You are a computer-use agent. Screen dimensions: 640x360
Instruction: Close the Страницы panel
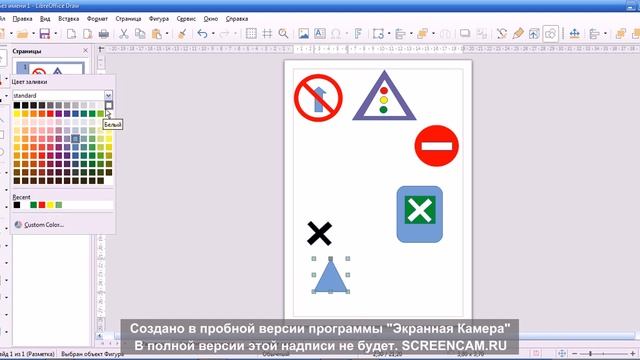click(85, 51)
